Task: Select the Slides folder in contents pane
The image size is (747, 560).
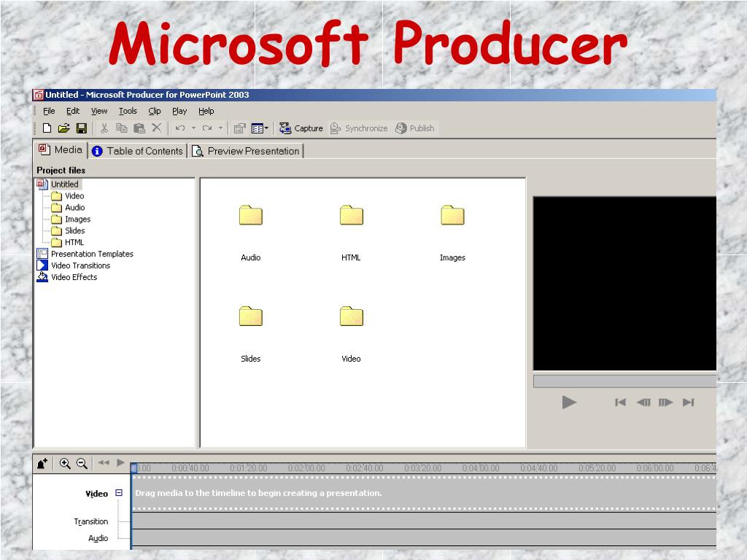Action: [251, 334]
